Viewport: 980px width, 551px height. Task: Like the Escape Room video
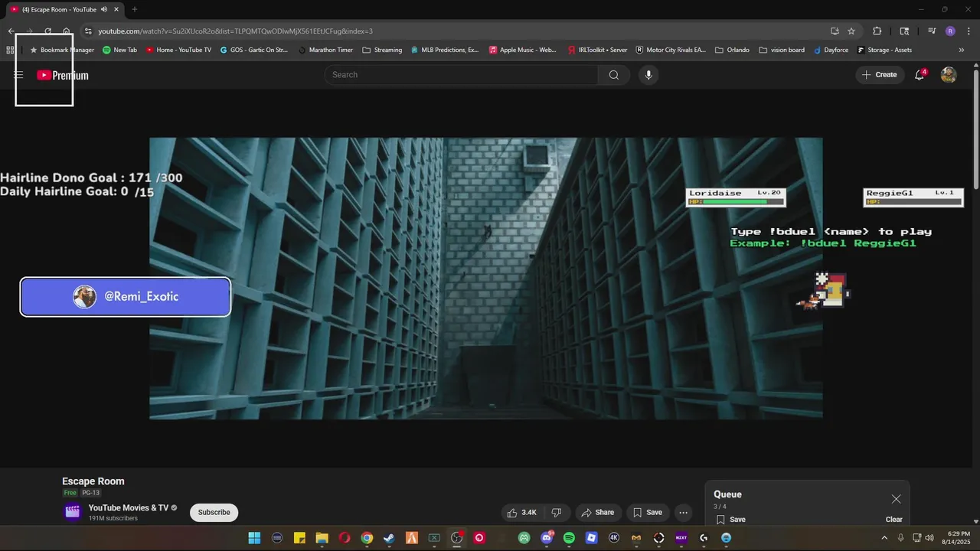click(521, 513)
